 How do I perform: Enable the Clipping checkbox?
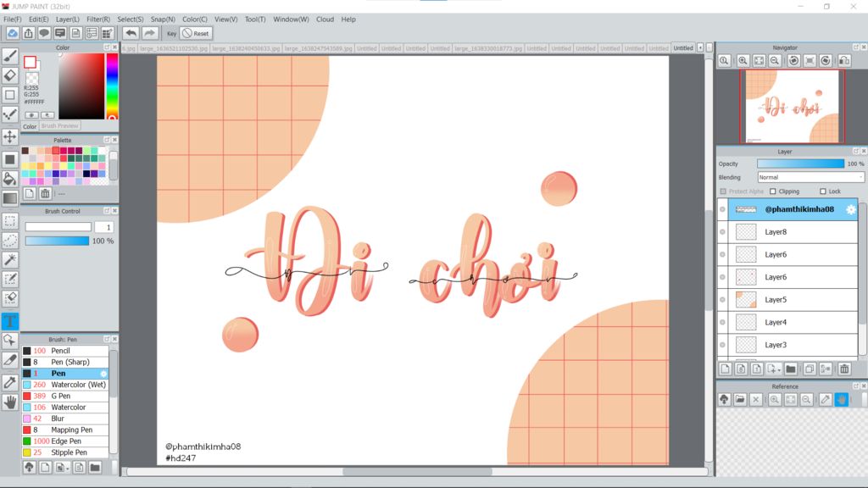click(773, 191)
